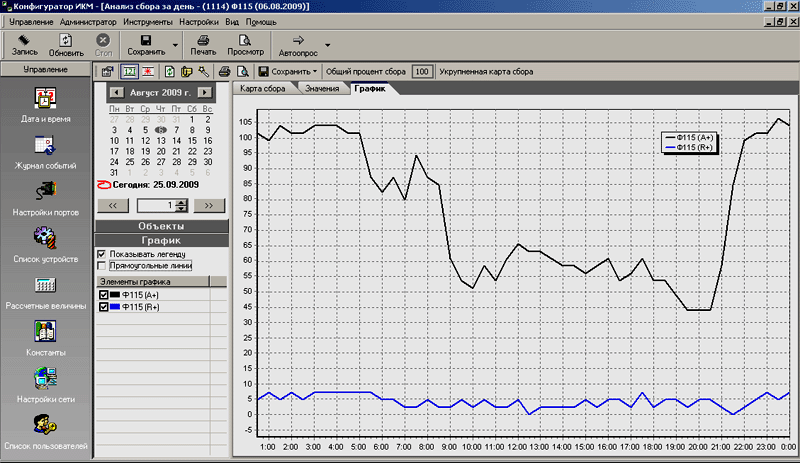Viewport: 800px width, 463px height.
Task: Click the Печать printer icon
Action: tap(203, 40)
